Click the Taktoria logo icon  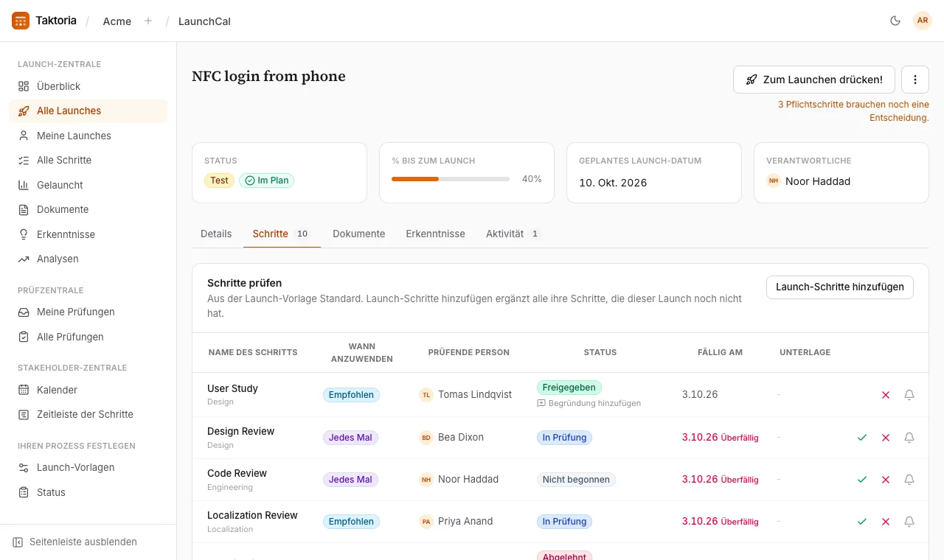[x=21, y=21]
